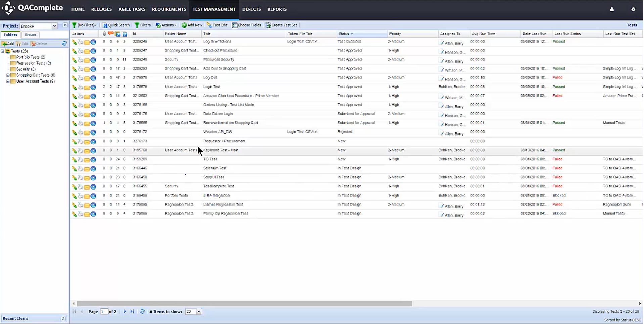644x324 pixels.
Task: Open the No Filter dropdown
Action: [x=84, y=25]
